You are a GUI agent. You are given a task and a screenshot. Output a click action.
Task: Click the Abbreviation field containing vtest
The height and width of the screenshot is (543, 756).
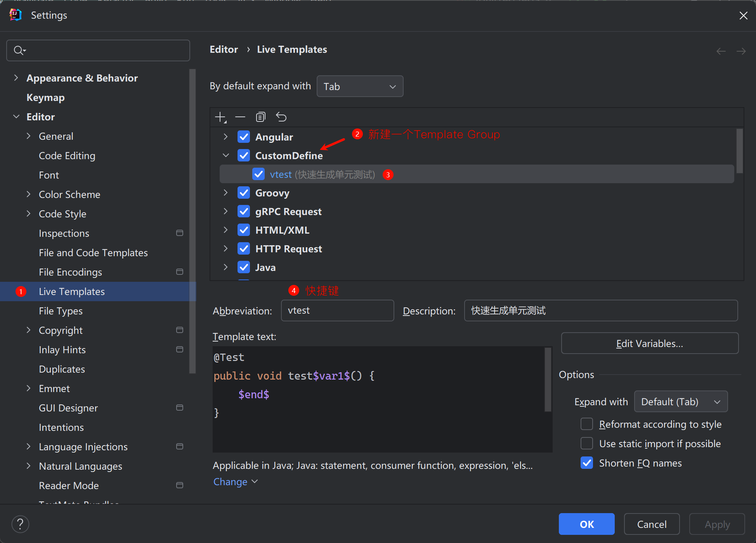(337, 311)
